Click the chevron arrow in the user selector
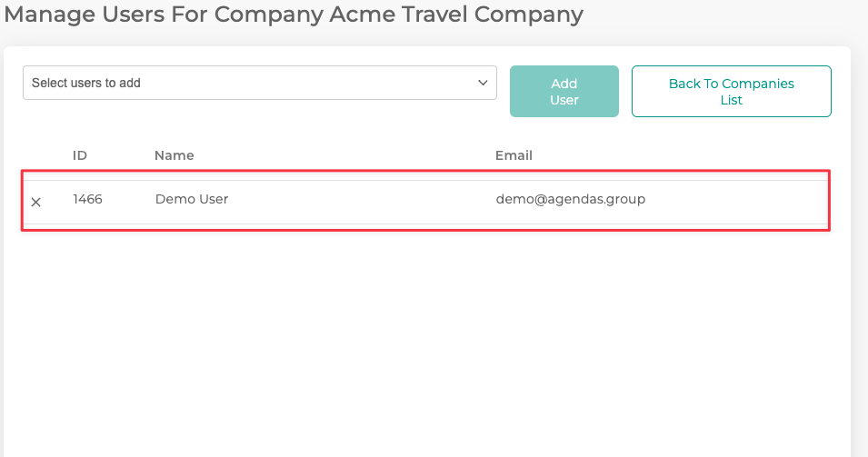868x457 pixels. pyautogui.click(x=483, y=83)
